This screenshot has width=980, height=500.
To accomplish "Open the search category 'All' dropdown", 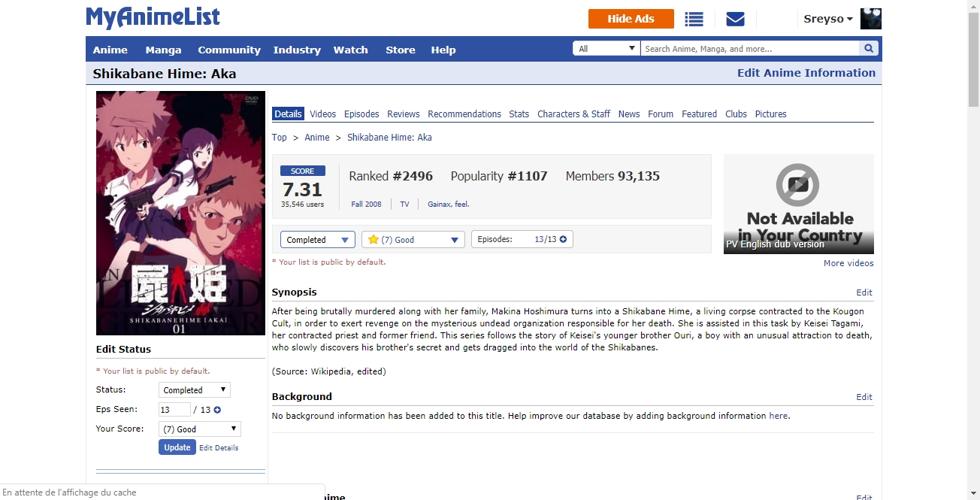I will tap(606, 49).
